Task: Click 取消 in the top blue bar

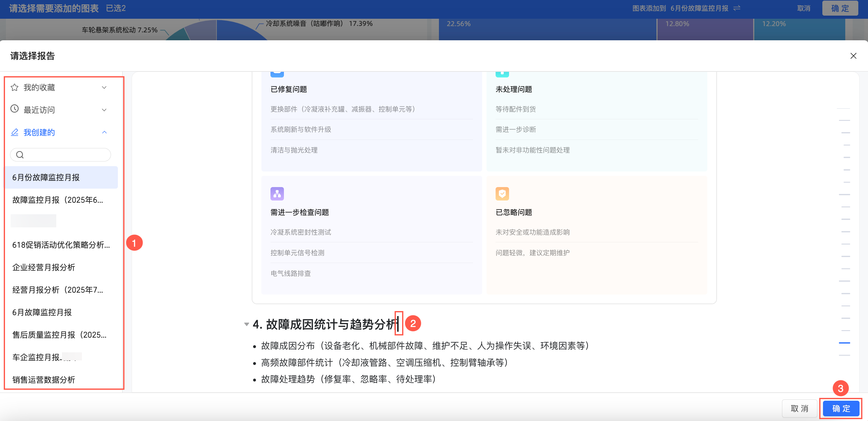Action: point(804,8)
